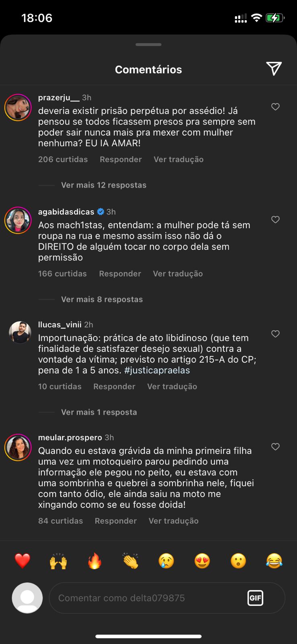Like the comment by prazerju__
This screenshot has height=644, width=297.
click(x=275, y=107)
